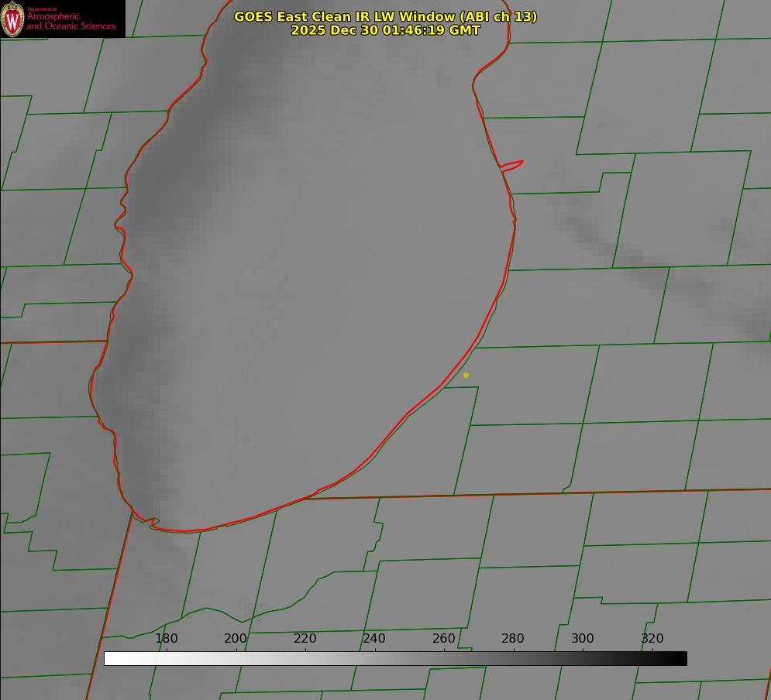
Task: Click the mid-gray center of the colorbar
Action: click(395, 659)
